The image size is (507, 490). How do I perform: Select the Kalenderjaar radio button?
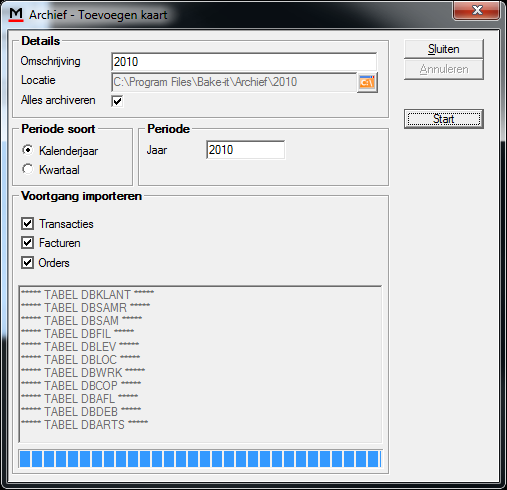pyautogui.click(x=28, y=150)
